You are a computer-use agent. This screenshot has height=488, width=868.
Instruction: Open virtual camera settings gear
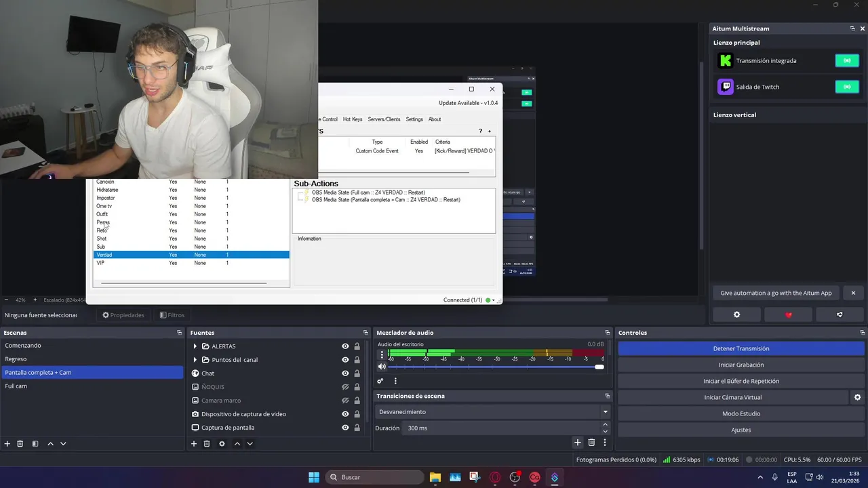857,397
